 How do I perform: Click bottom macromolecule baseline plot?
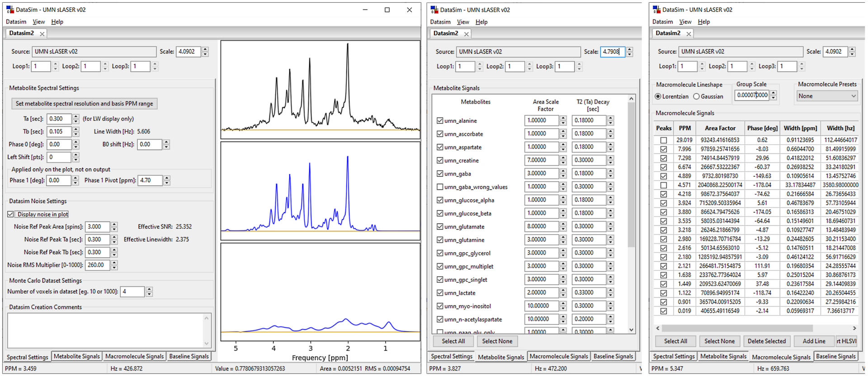pos(320,292)
